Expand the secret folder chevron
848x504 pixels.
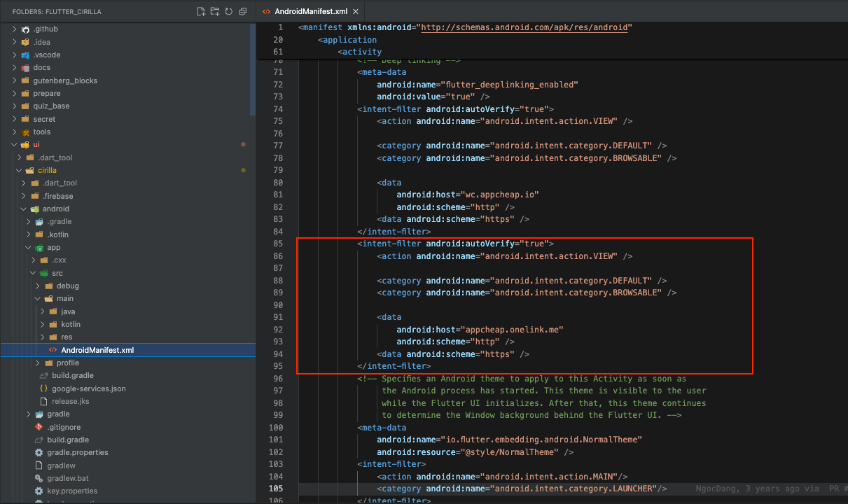15,119
